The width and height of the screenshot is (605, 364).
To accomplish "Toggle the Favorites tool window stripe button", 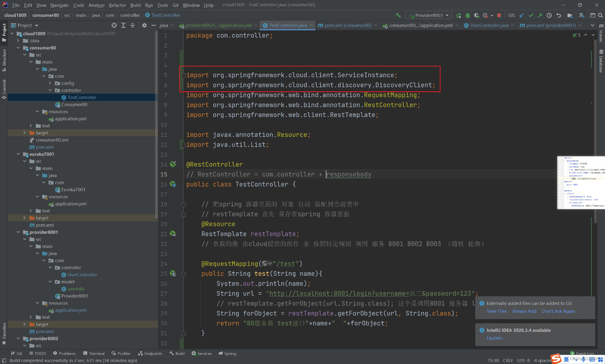I will (4, 334).
